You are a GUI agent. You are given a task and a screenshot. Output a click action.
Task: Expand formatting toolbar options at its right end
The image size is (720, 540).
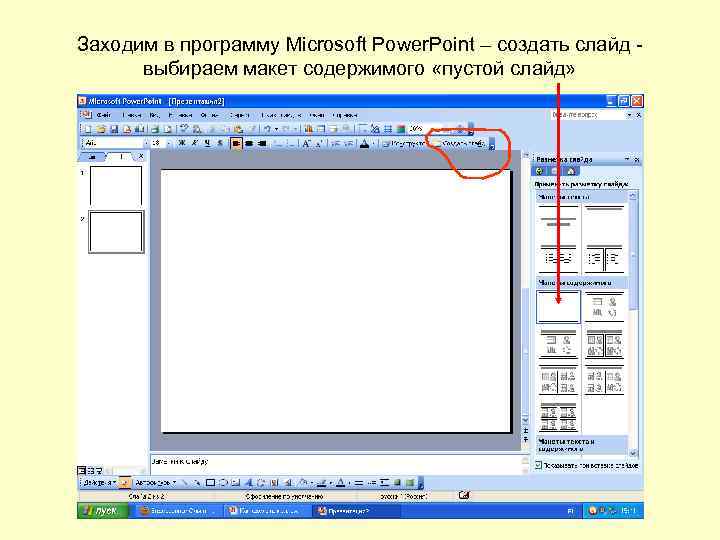click(492, 144)
